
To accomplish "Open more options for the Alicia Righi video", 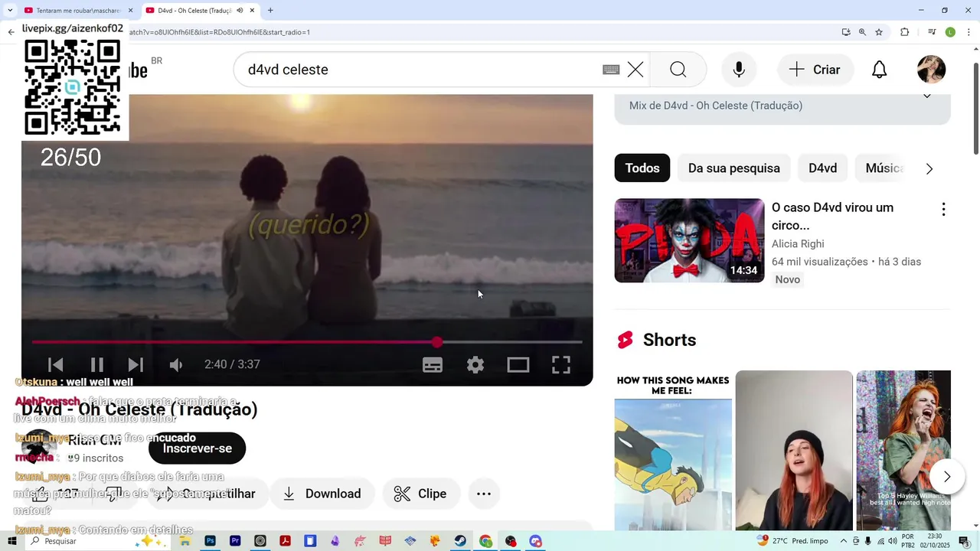I will point(943,209).
